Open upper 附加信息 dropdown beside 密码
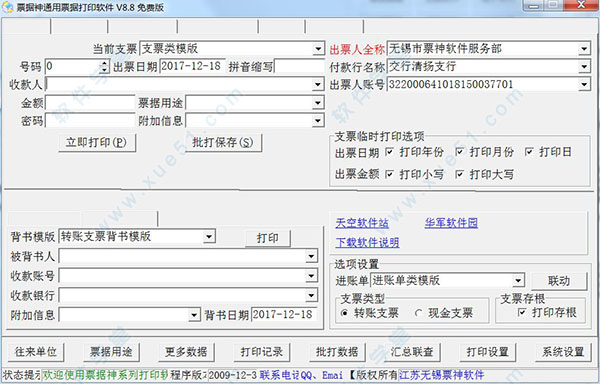Image resolution: width=600 pixels, height=384 pixels. (x=318, y=121)
